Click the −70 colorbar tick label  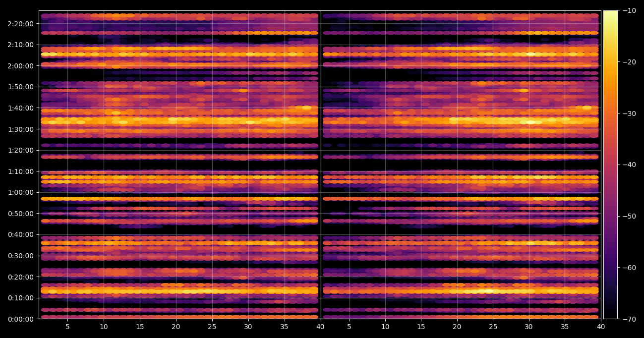pos(629,319)
